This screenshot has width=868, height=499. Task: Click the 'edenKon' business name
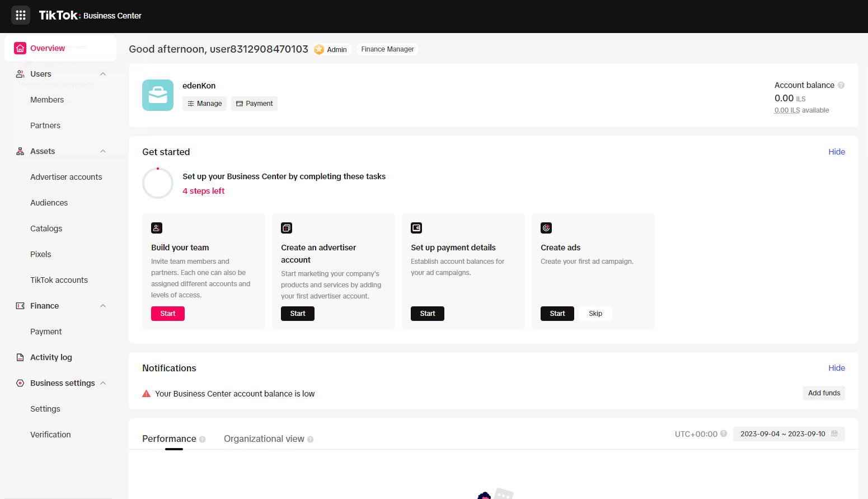[x=199, y=86]
